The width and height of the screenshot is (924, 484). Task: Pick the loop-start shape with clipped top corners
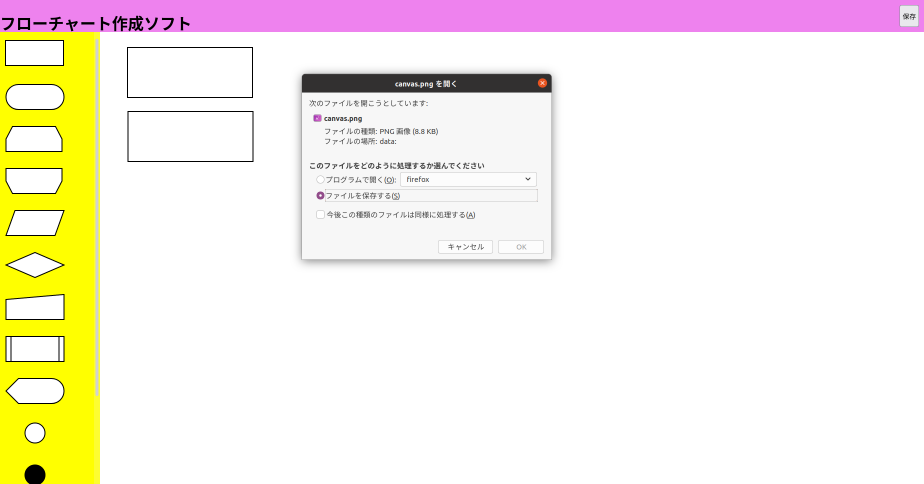coord(34,139)
